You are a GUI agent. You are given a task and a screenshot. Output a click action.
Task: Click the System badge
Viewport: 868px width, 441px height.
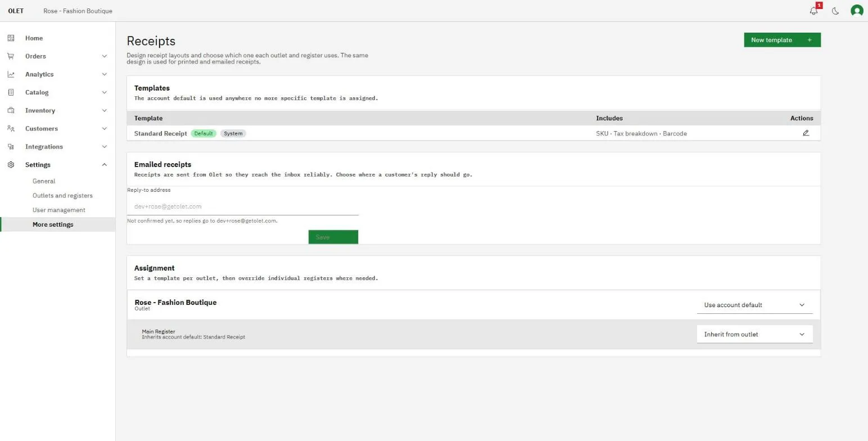click(x=233, y=133)
